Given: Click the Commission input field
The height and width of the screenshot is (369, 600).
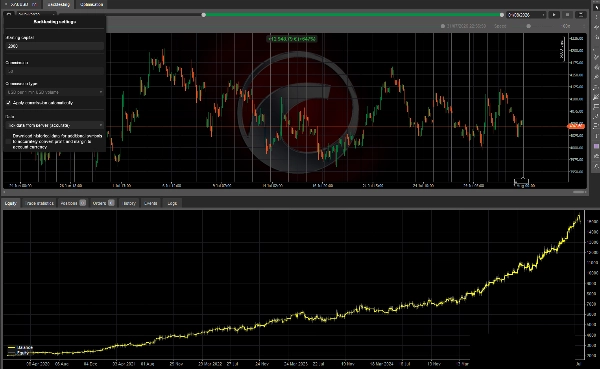Looking at the screenshot, I should (54, 71).
